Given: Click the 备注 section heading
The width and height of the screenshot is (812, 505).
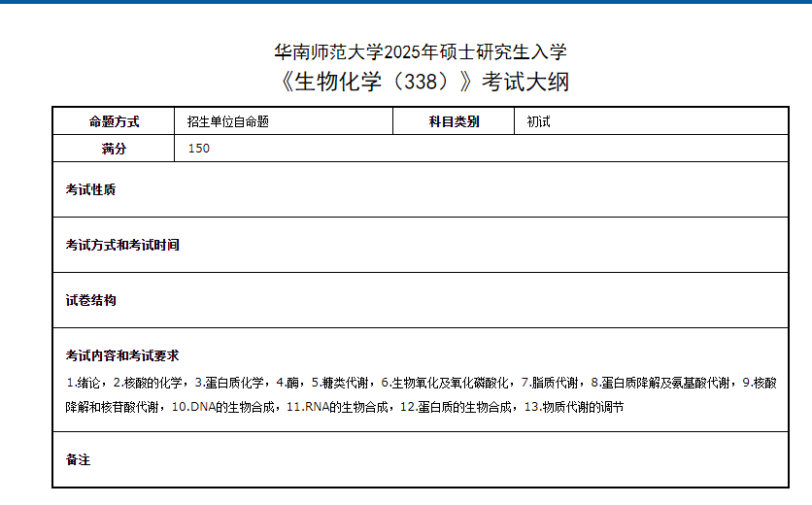Looking at the screenshot, I should [79, 460].
